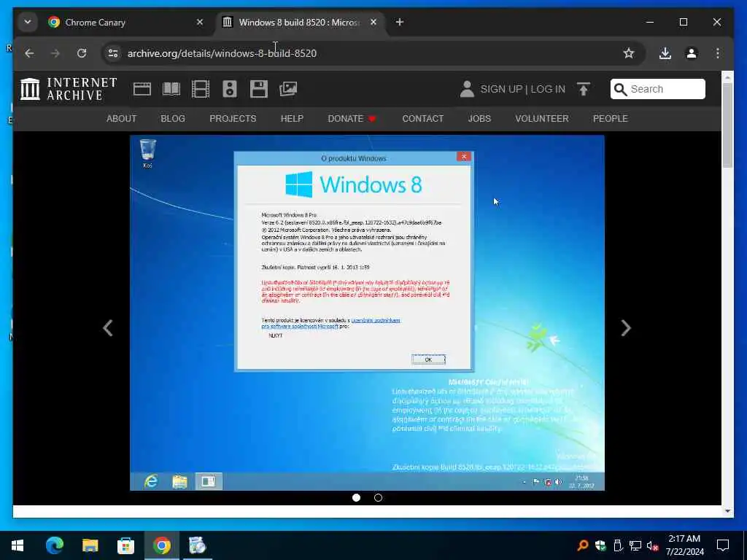
Task: Click the user avatar icon beside SIGN UP
Action: point(467,89)
